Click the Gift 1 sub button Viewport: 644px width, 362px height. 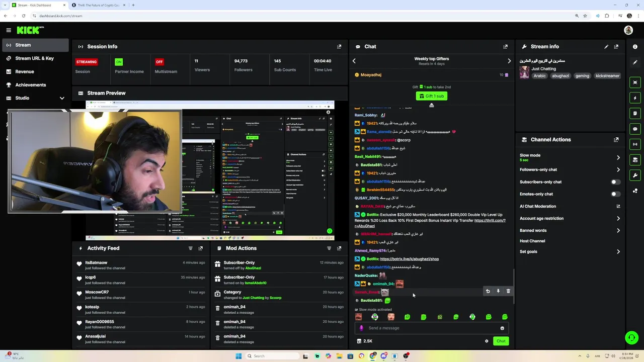tap(432, 96)
